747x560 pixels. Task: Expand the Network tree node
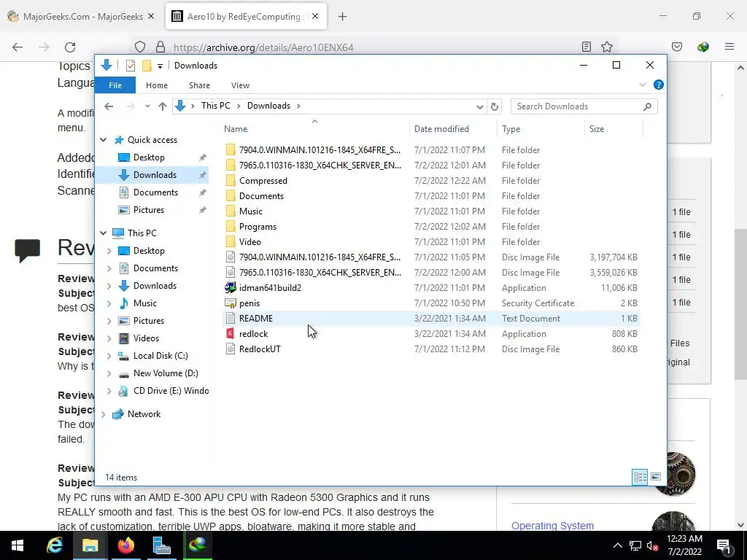pos(103,414)
